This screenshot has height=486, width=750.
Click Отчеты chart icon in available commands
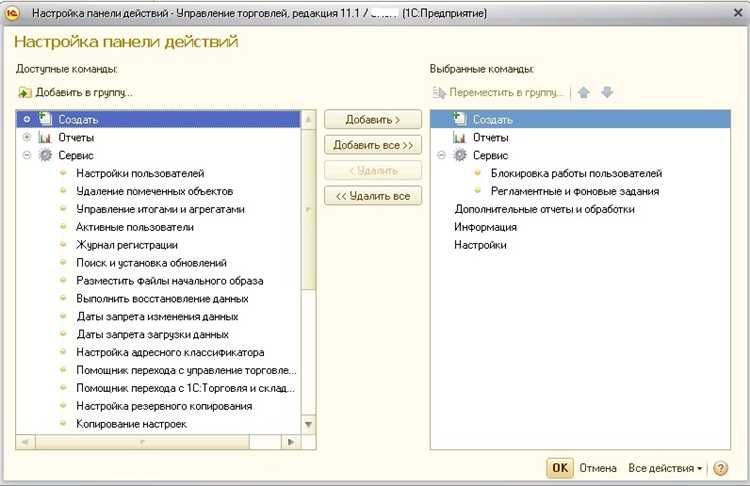tap(45, 138)
